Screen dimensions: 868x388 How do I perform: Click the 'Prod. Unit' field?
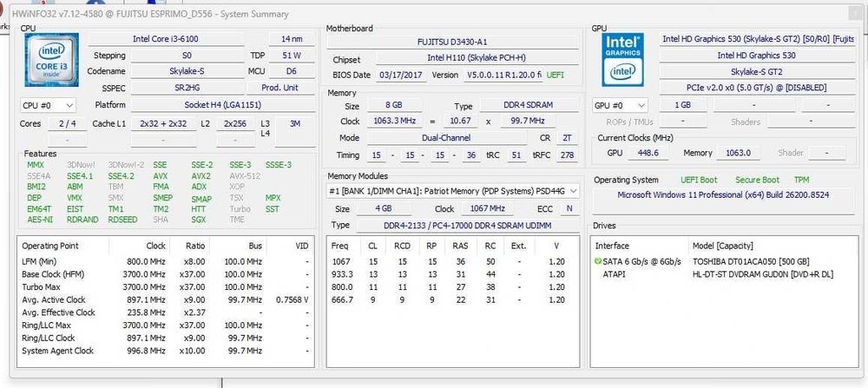pyautogui.click(x=280, y=88)
